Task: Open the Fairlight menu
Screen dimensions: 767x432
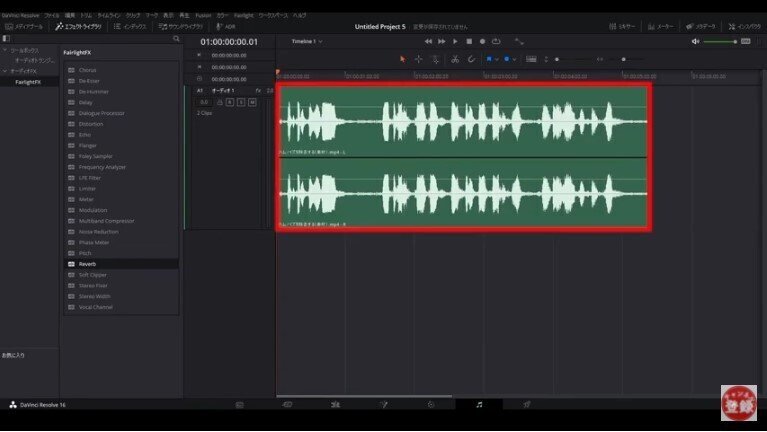Action: 244,15
